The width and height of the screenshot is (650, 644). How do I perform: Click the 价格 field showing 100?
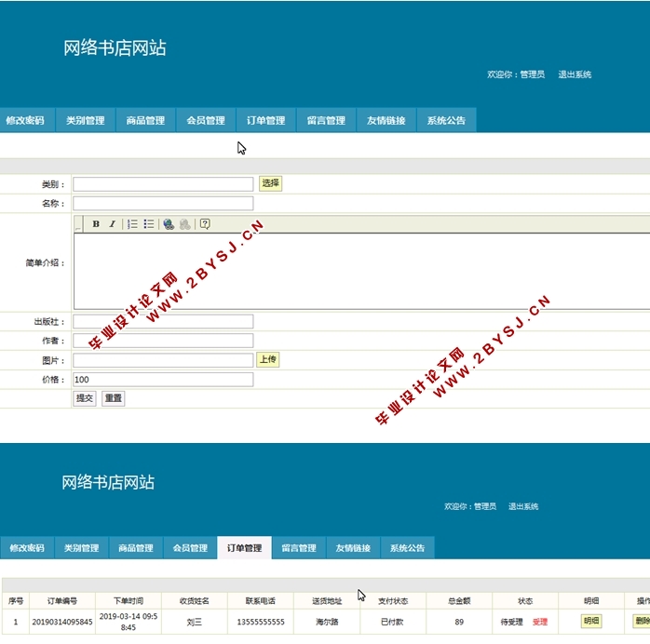pyautogui.click(x=163, y=380)
